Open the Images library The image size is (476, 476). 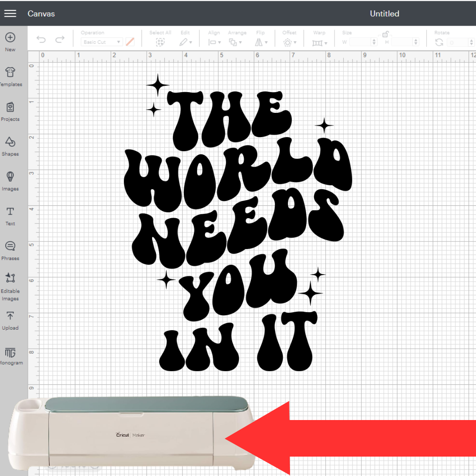[x=10, y=181]
